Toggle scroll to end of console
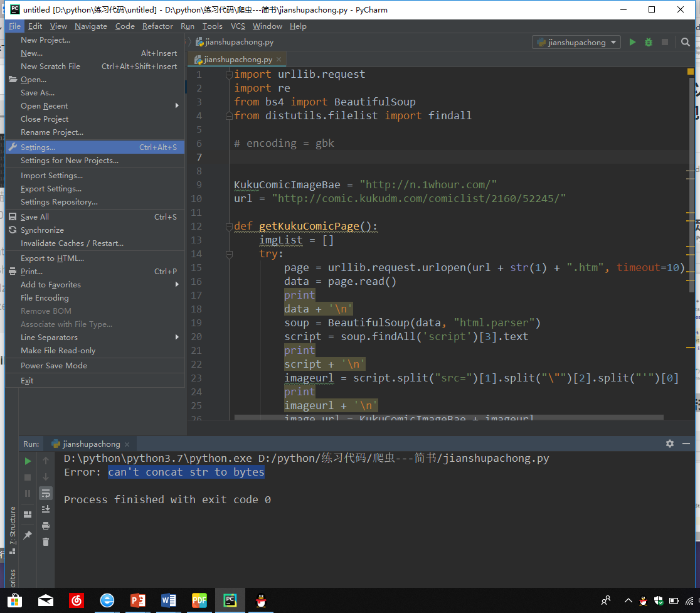The image size is (700, 613). [46, 509]
